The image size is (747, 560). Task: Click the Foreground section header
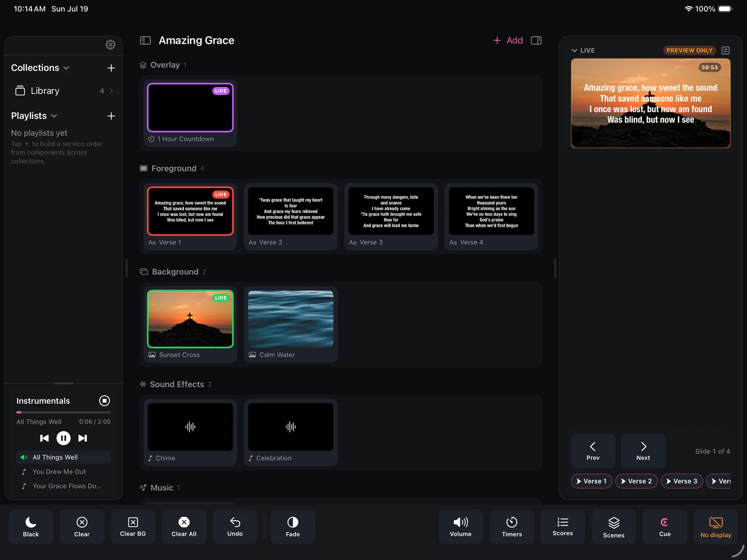click(172, 168)
